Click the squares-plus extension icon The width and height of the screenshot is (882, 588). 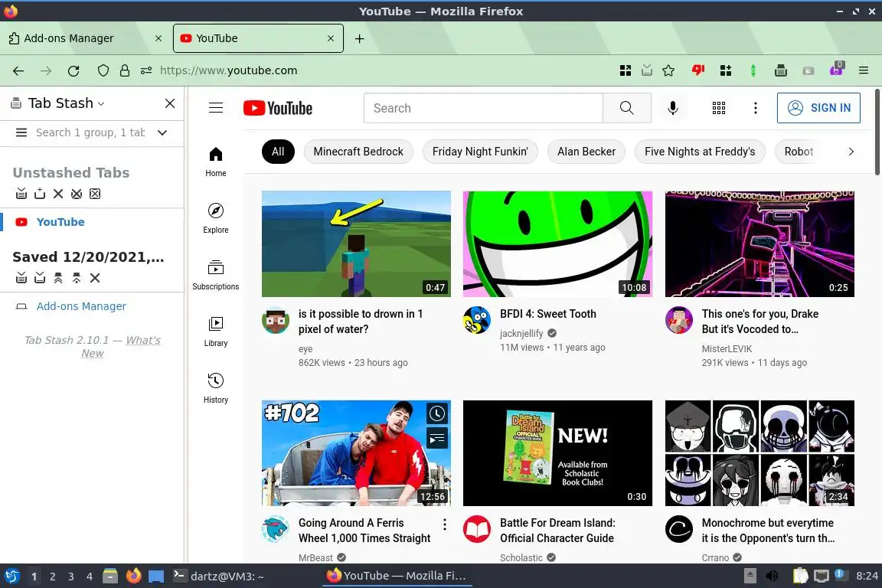coord(726,71)
